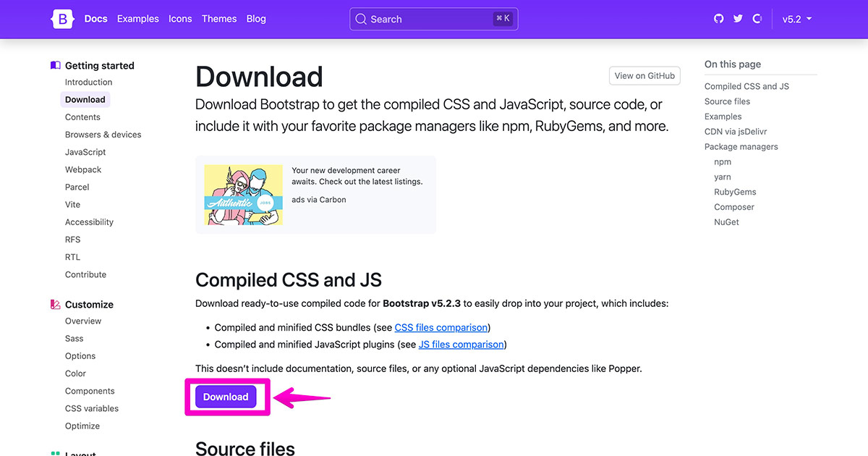Click the Getting started book icon
This screenshot has width=868, height=456.
[56, 65]
